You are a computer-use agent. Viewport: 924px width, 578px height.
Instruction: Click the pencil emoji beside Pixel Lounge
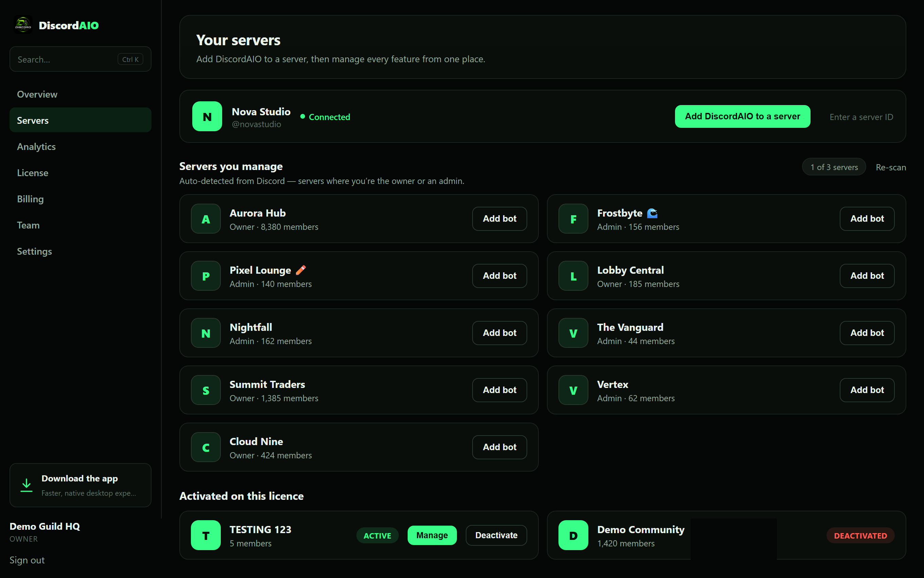click(x=301, y=270)
